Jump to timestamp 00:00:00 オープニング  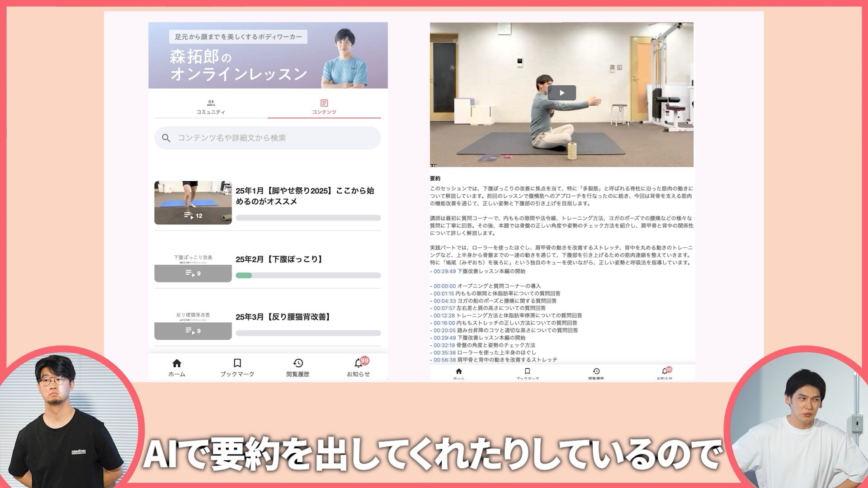click(444, 286)
